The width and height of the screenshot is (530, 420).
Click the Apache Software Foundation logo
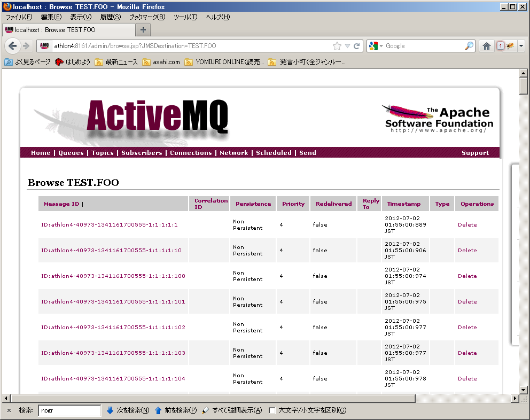[x=438, y=118]
